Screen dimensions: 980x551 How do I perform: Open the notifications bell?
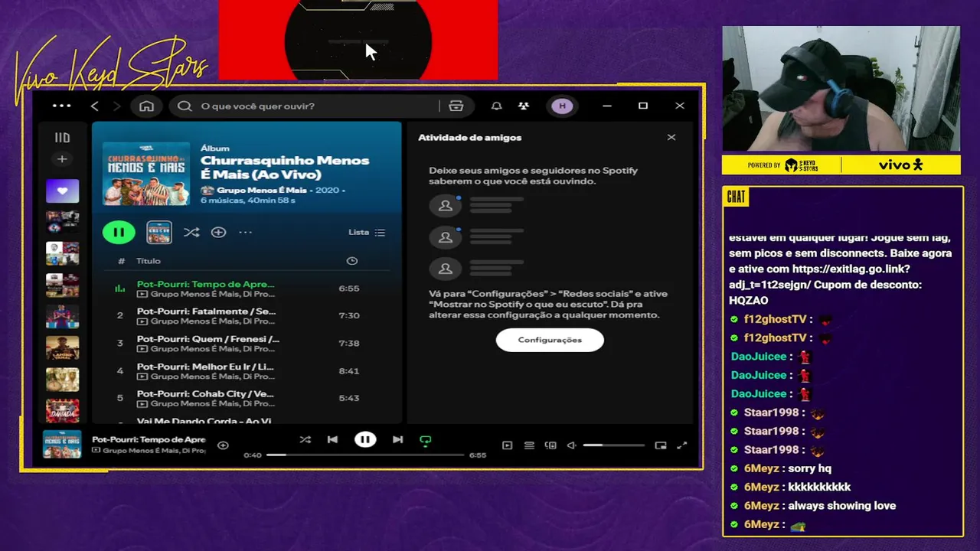pyautogui.click(x=496, y=106)
